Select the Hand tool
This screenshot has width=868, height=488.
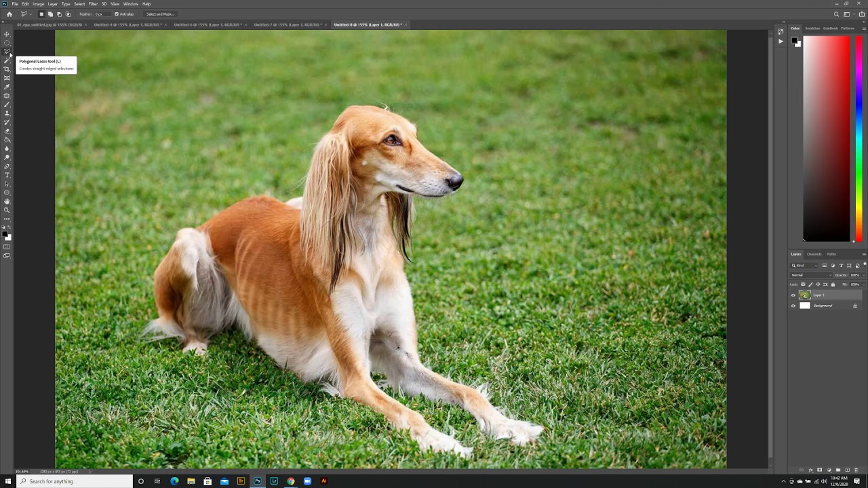(7, 201)
